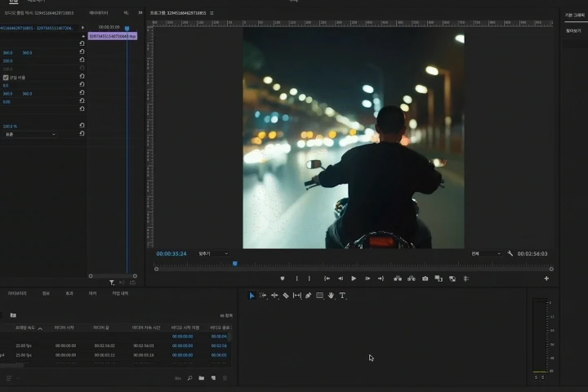Click the Mark Out bracket button
The width and height of the screenshot is (588, 392).
click(x=309, y=278)
